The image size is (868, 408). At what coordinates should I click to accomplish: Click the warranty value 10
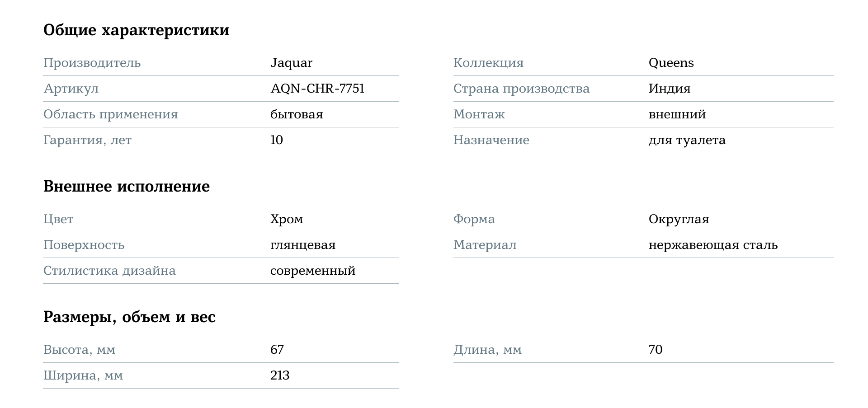coord(277,140)
